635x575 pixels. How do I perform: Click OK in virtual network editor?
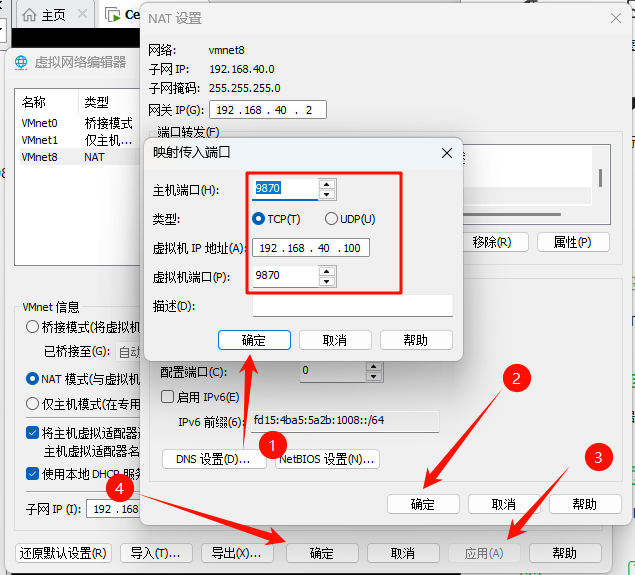click(322, 553)
